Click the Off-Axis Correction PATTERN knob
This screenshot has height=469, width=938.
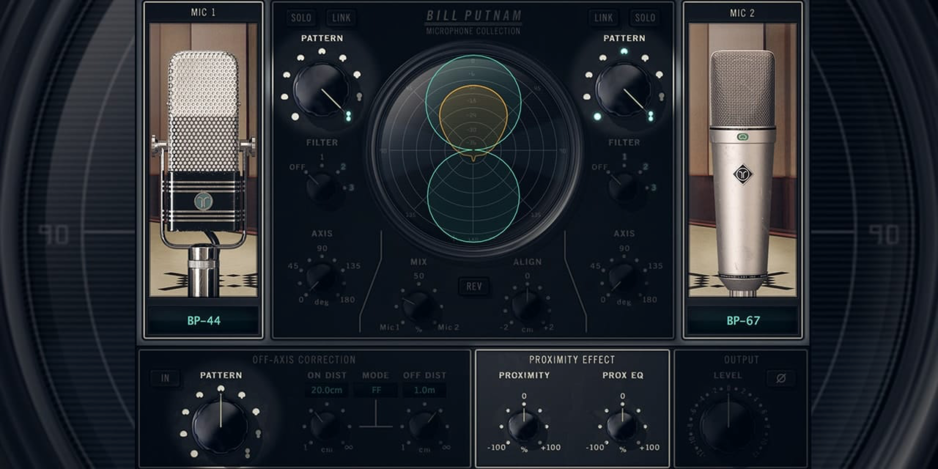[220, 427]
